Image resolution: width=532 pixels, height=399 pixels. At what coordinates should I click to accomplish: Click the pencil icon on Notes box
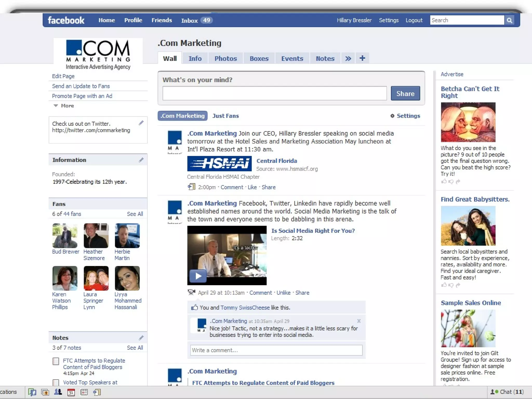(141, 338)
